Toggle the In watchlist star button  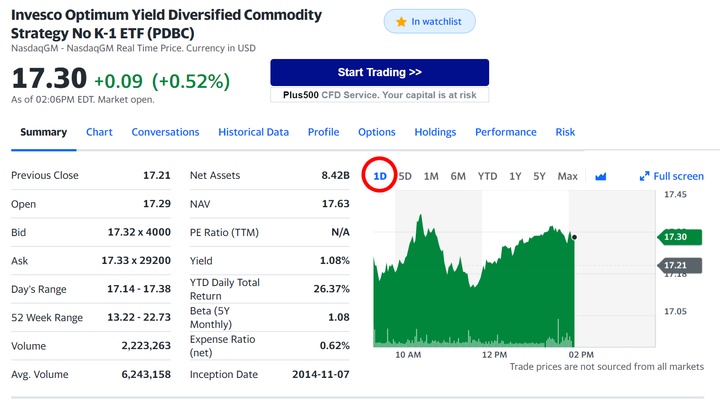[x=430, y=21]
